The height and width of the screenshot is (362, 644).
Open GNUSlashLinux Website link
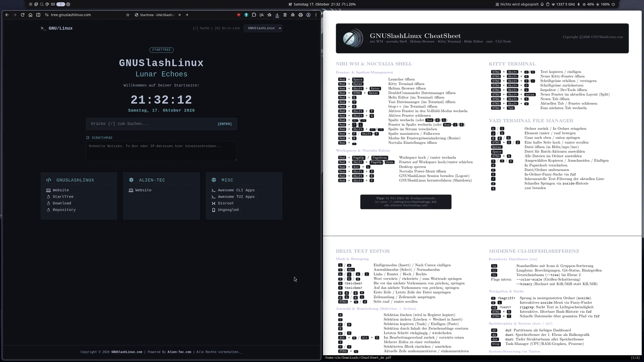(x=61, y=190)
